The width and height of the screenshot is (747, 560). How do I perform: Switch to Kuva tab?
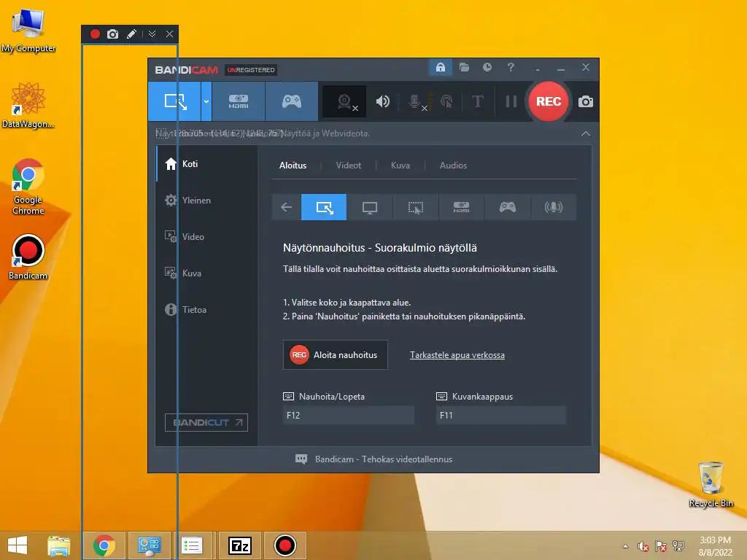[x=400, y=166]
